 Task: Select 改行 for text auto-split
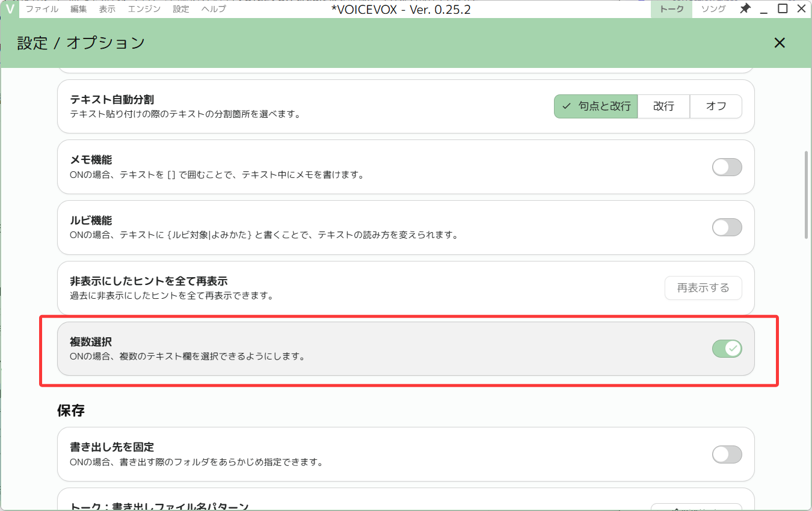[663, 106]
